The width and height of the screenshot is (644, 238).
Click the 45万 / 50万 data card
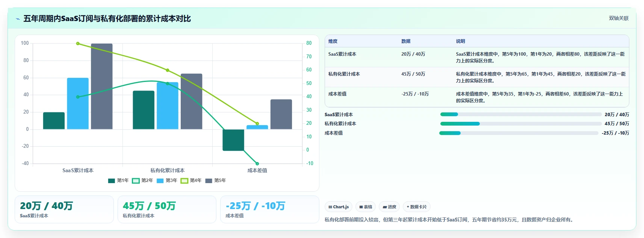point(167,209)
